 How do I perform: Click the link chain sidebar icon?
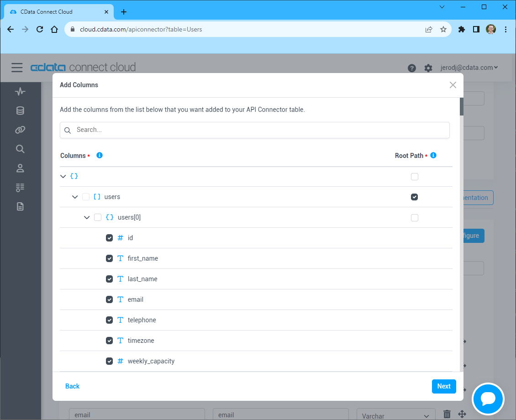click(x=20, y=130)
